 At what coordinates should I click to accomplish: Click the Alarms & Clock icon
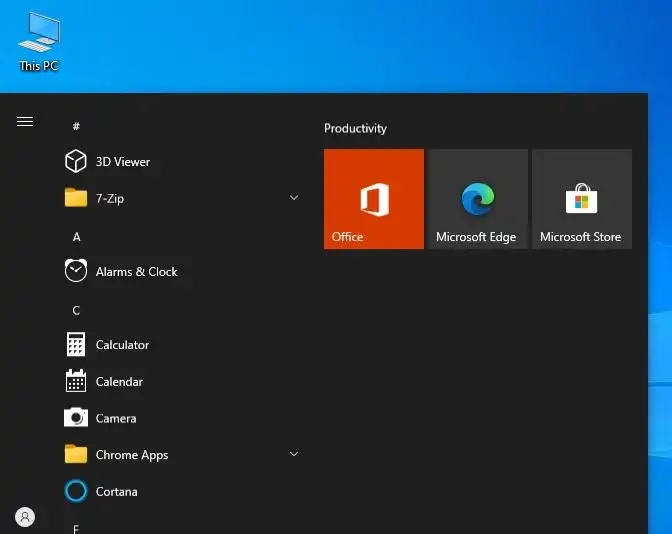coord(76,270)
